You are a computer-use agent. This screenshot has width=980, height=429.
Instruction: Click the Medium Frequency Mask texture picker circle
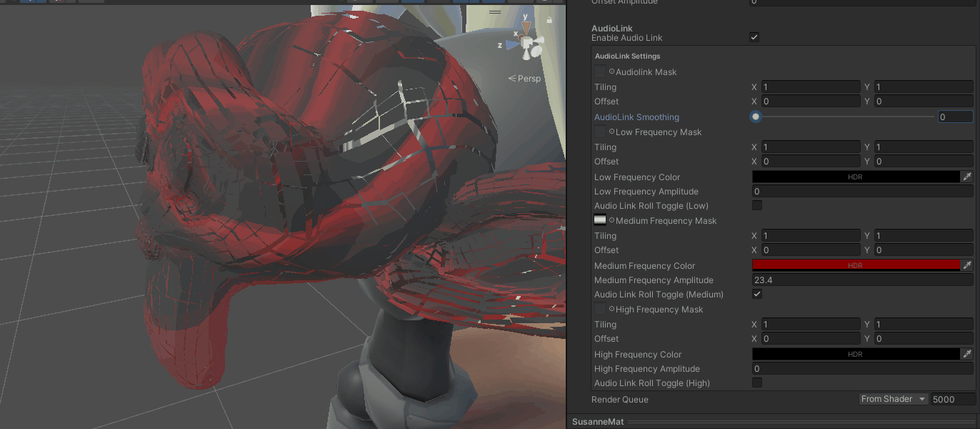point(611,220)
